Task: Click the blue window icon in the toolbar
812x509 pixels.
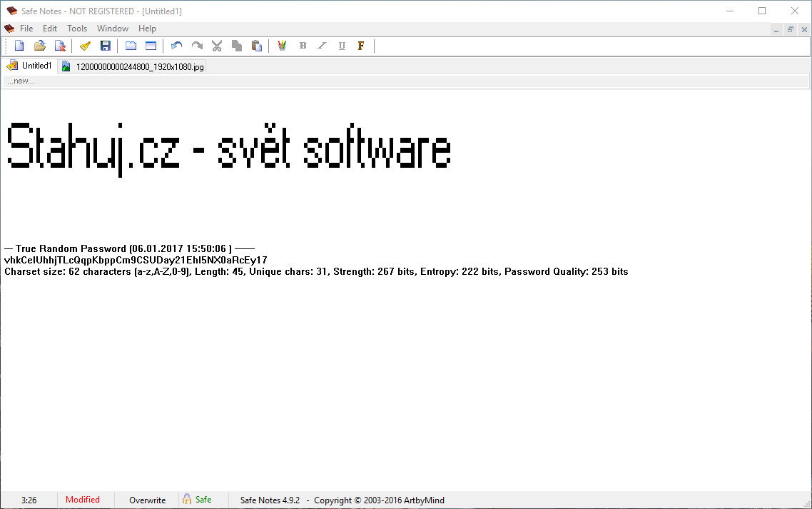Action: coord(151,46)
